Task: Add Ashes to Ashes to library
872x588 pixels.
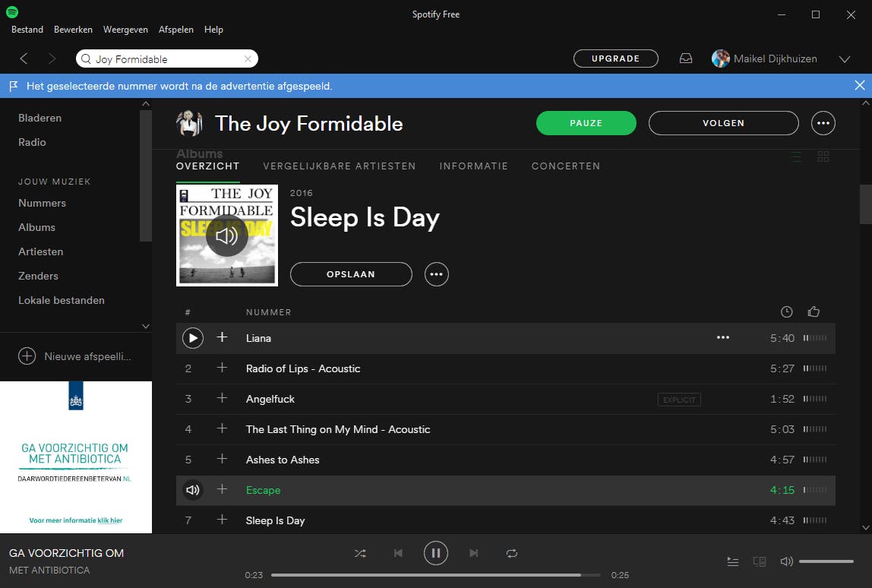Action: click(222, 458)
